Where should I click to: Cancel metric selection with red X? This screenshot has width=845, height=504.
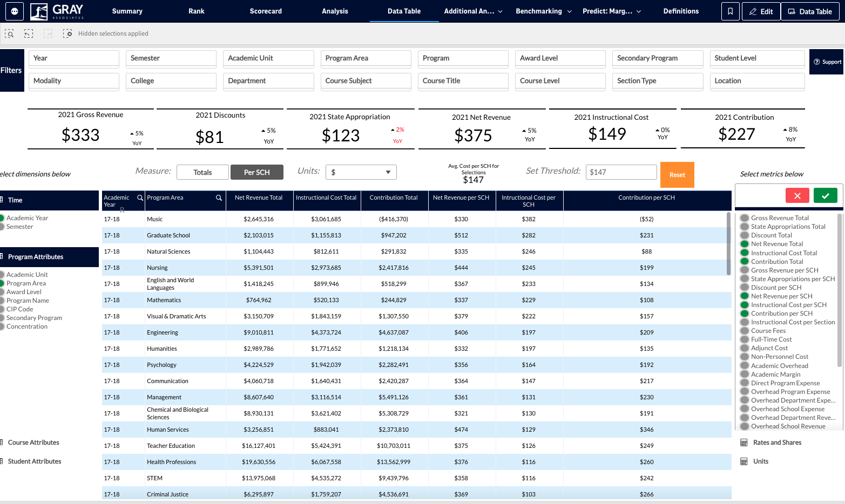[797, 195]
